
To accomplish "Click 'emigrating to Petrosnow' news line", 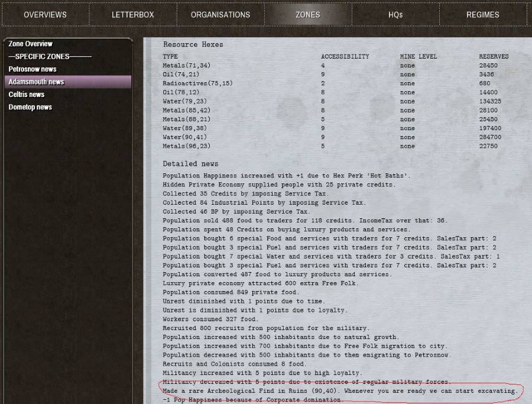I will pyautogui.click(x=307, y=355).
